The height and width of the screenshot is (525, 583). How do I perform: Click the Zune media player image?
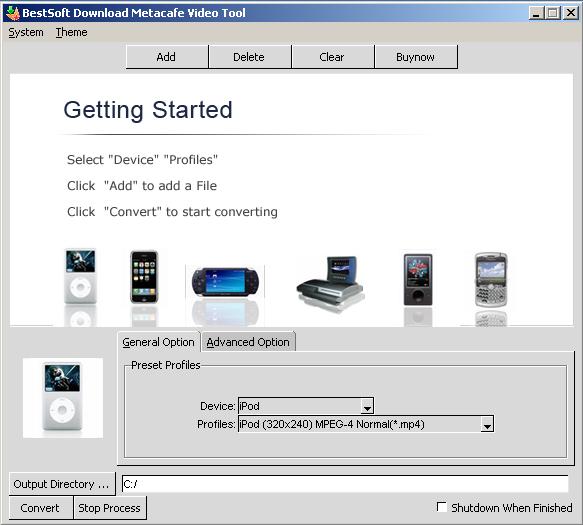pos(418,280)
